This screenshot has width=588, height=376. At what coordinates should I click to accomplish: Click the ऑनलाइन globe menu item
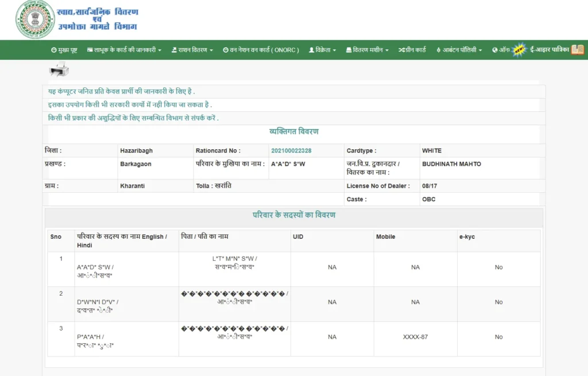click(x=501, y=50)
